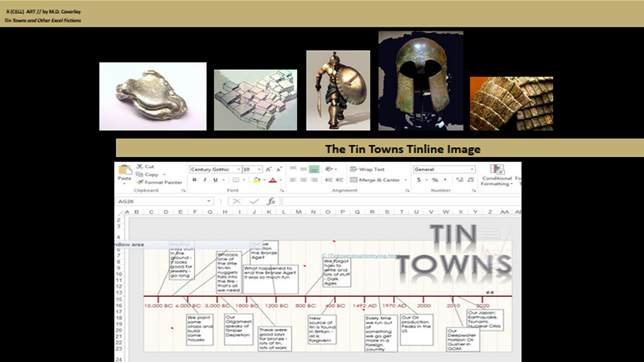Image resolution: width=644 pixels, height=362 pixels.
Task: Expand the Font Color dropdown arrow
Action: [280, 179]
